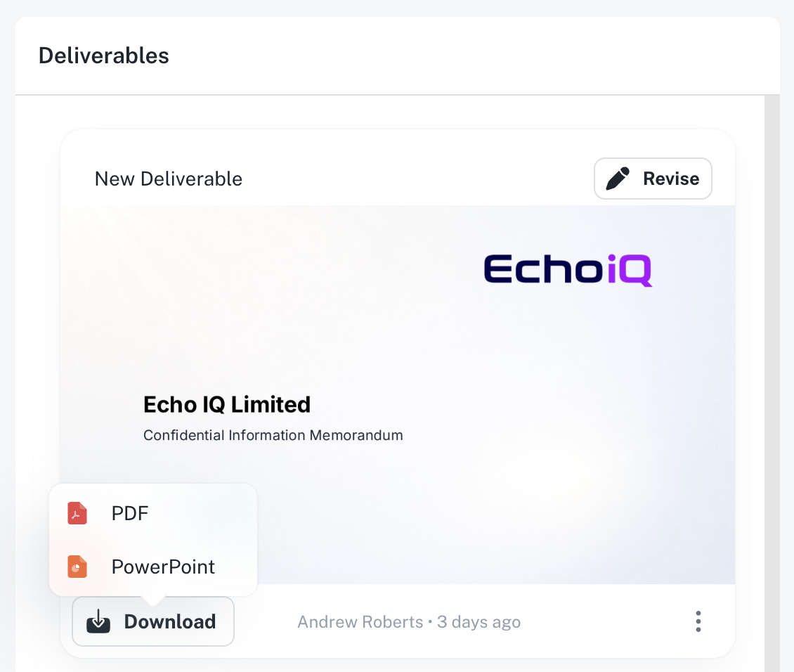Click the red PDF file icon
The image size is (794, 672).
(x=77, y=514)
